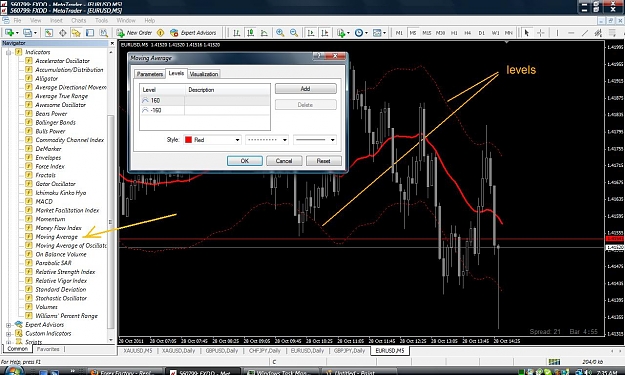
Task: Select the 160 level row
Action: 205,100
